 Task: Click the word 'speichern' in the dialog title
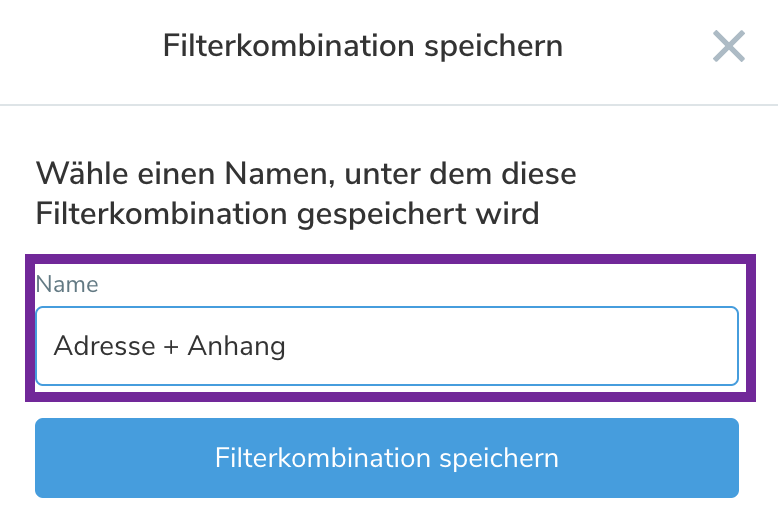(x=501, y=46)
